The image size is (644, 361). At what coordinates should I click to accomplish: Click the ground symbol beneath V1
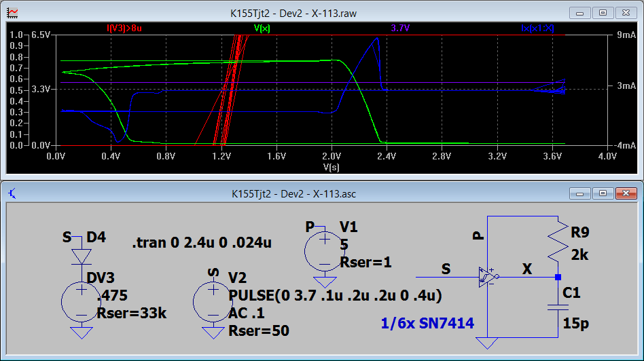pos(325,281)
